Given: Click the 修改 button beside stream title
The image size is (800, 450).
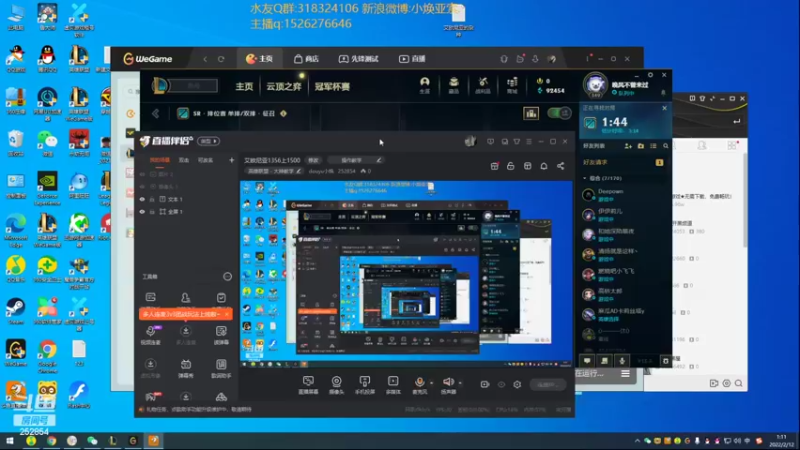Looking at the screenshot, I should 313,160.
